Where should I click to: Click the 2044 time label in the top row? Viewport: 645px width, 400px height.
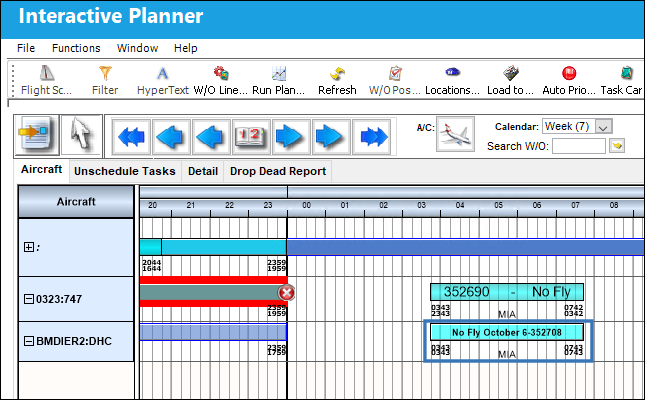point(151,262)
